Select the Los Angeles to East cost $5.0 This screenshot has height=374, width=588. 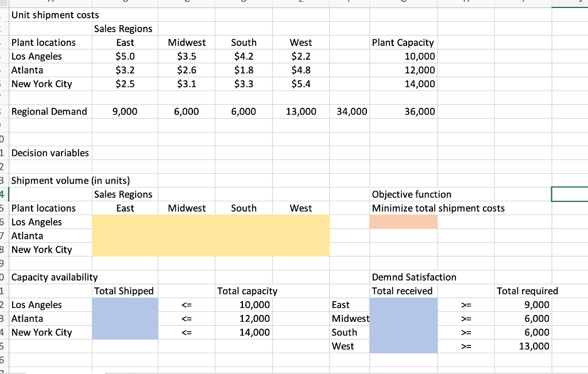125,57
